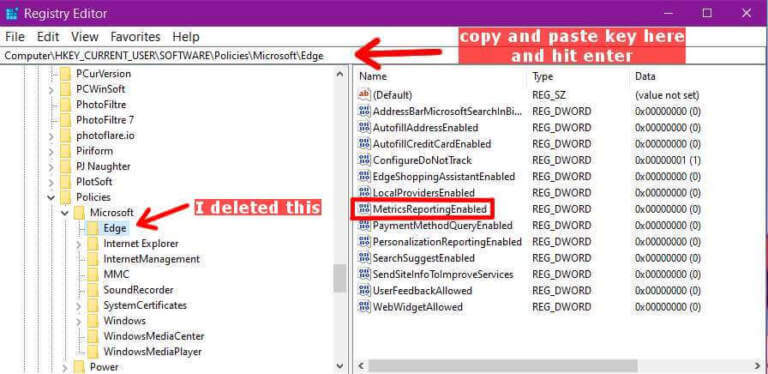Click the horizontal scrollbar in values pane

coord(504,366)
